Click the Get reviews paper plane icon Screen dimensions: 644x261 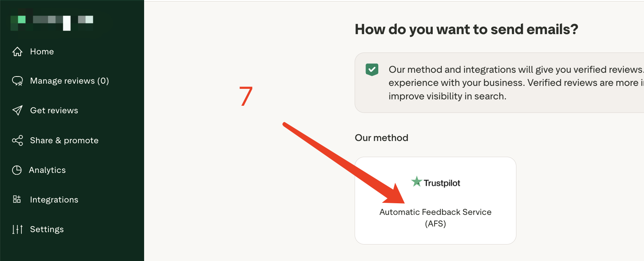tap(17, 110)
